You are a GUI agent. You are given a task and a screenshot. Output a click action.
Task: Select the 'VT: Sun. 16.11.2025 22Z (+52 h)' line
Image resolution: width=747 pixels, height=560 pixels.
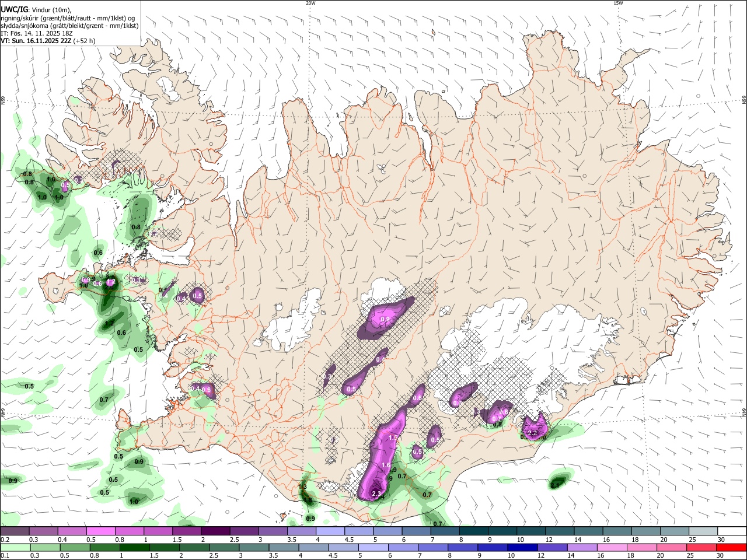click(48, 41)
